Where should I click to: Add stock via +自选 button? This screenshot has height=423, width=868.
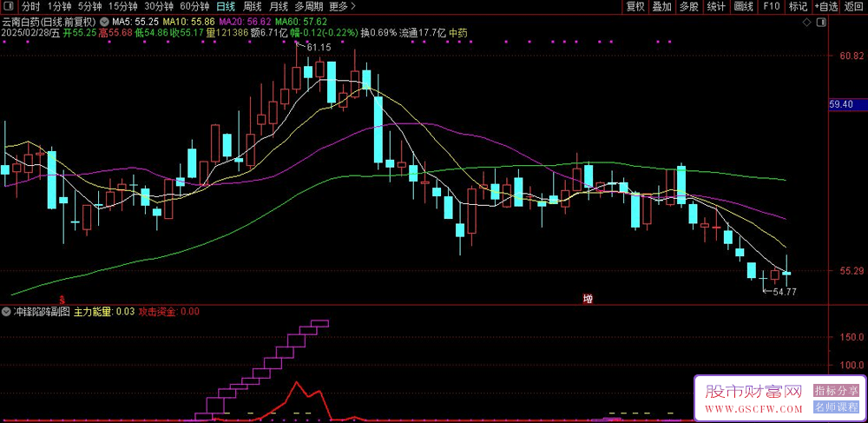[x=826, y=7]
